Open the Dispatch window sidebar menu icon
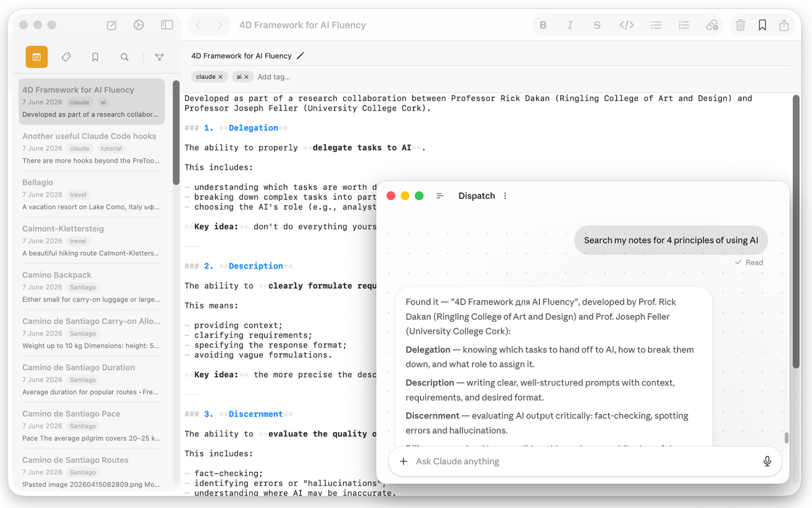812x508 pixels. 440,196
